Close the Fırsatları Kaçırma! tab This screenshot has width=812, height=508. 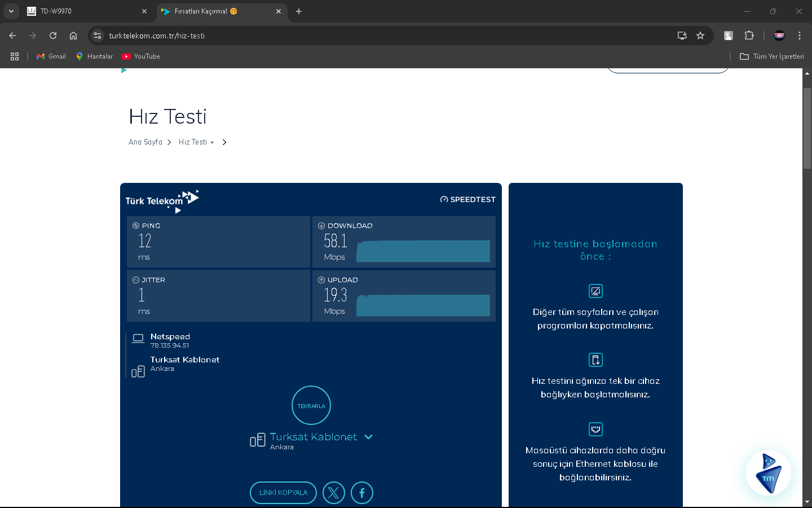pos(279,11)
